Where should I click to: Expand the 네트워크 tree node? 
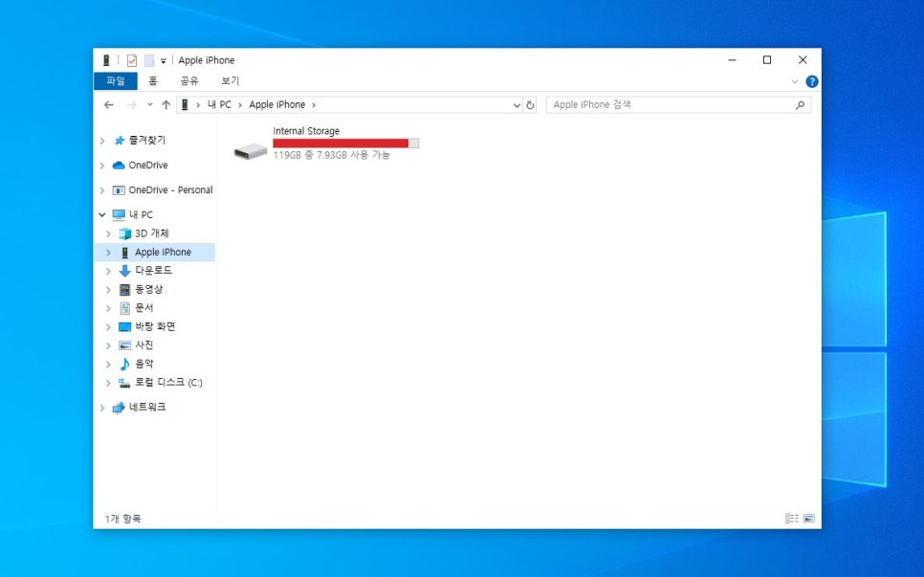(x=102, y=408)
